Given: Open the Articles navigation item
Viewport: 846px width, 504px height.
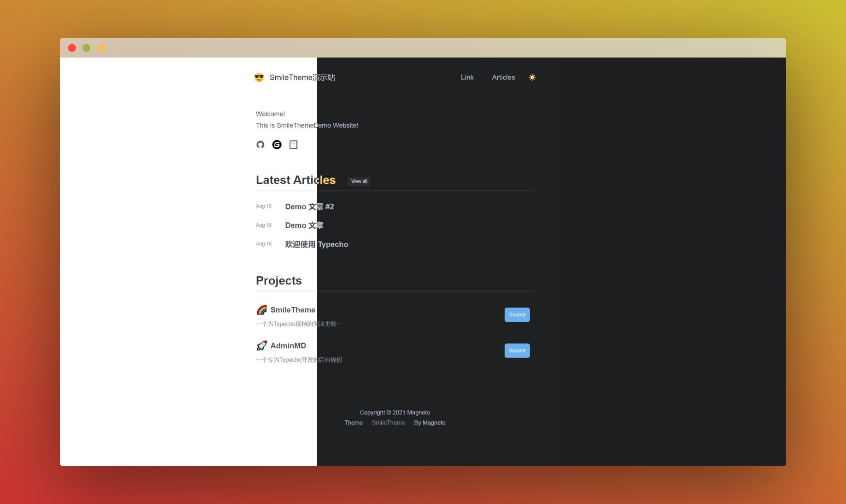Looking at the screenshot, I should click(503, 77).
